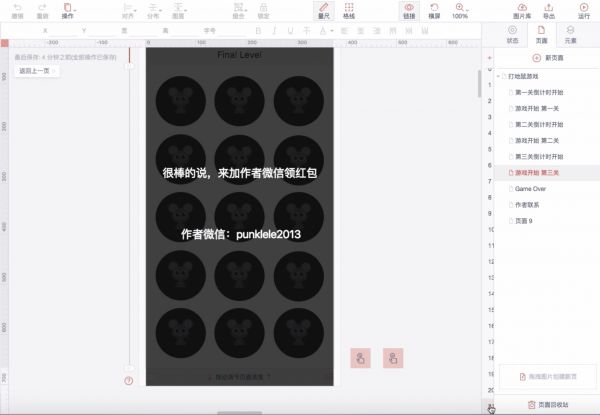Toggle strikethrough text formatting

307,31
